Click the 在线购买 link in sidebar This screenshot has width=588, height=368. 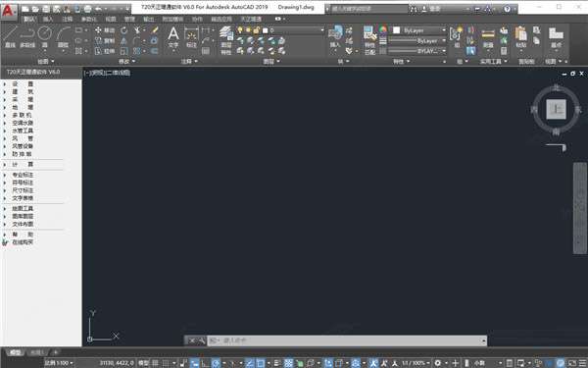(x=23, y=242)
